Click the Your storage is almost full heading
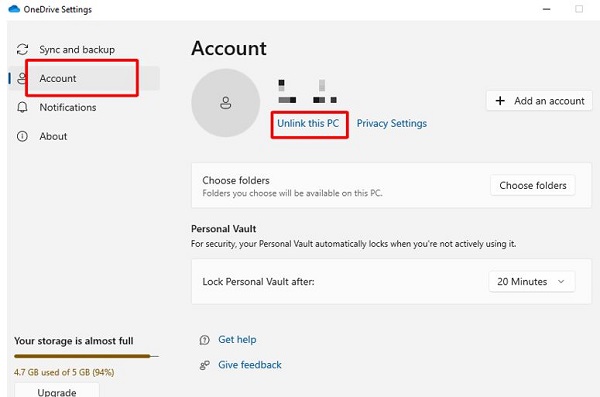Screen dimensions: 600x397 74,341
